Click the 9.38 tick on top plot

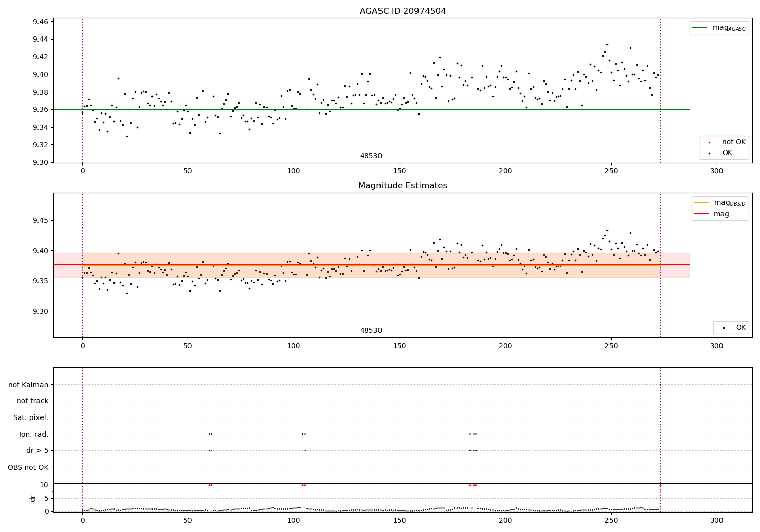(x=41, y=92)
